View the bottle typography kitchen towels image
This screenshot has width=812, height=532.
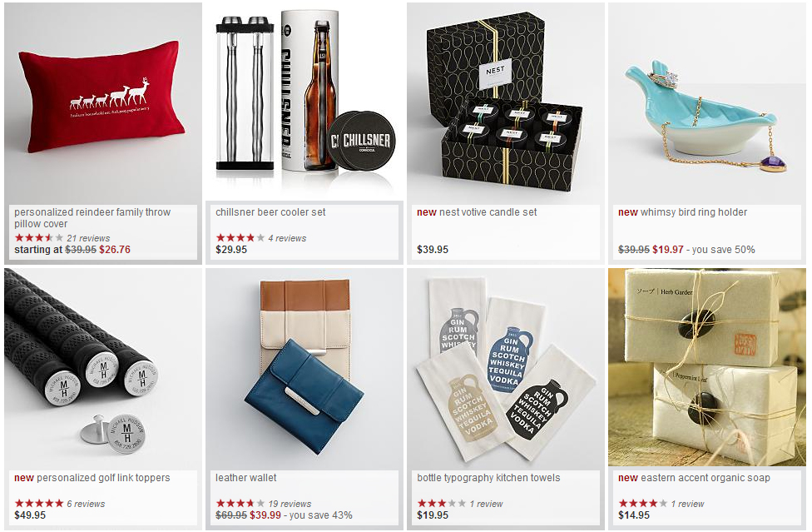tap(506, 368)
